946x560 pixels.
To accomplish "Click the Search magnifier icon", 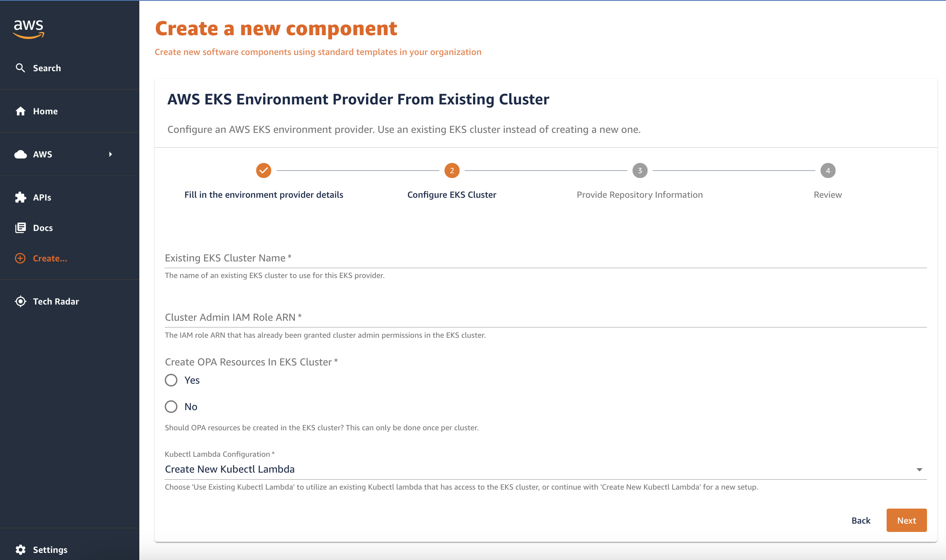I will [20, 68].
